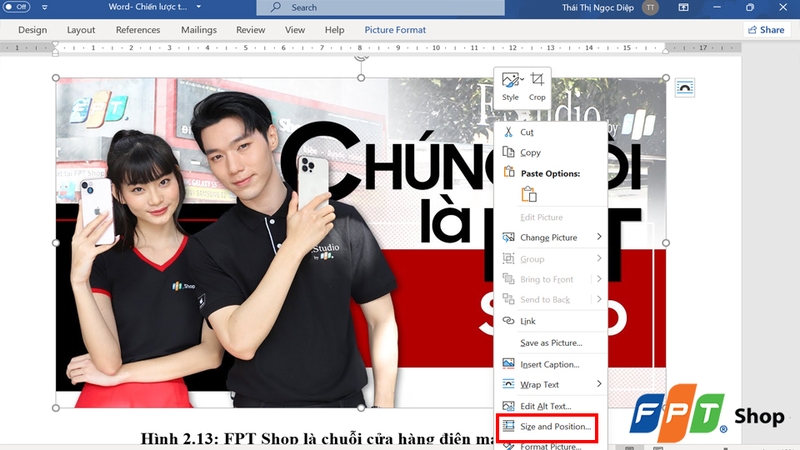The height and width of the screenshot is (450, 800).
Task: Select Insert Caption in the context menu
Action: (x=551, y=364)
